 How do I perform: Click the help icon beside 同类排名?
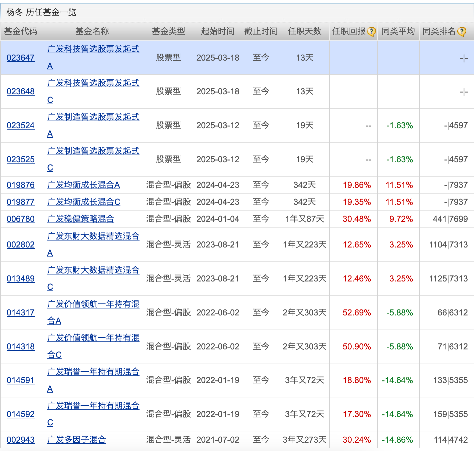(x=462, y=32)
